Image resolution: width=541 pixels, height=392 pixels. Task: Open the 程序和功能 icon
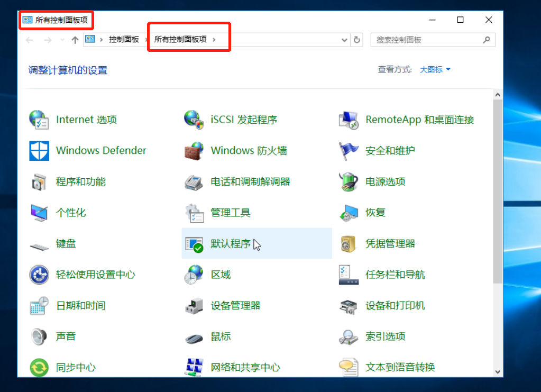click(39, 182)
